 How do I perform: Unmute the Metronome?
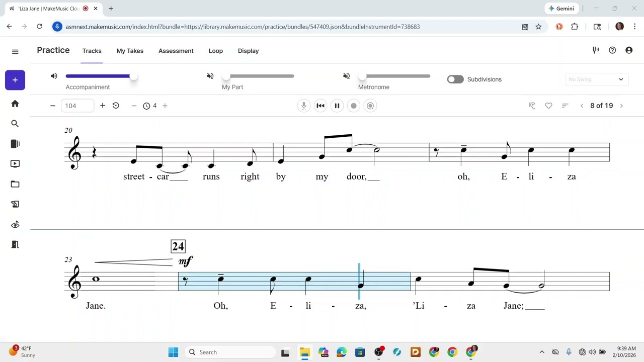pyautogui.click(x=346, y=76)
